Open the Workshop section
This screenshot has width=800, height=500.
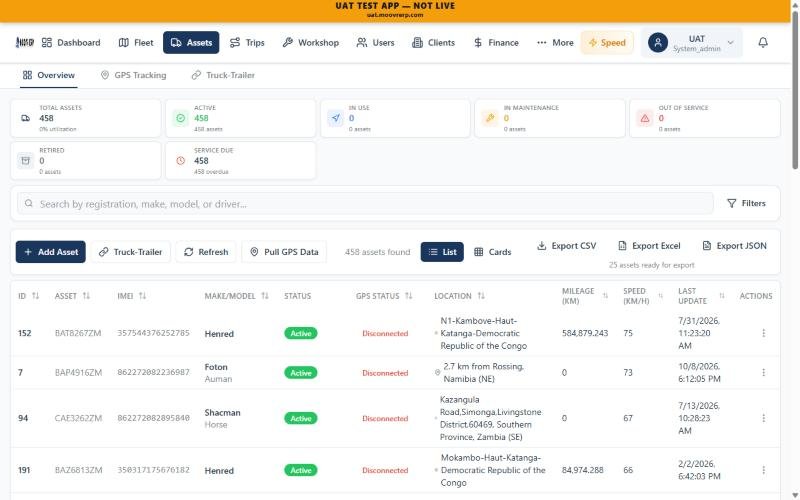coord(311,42)
